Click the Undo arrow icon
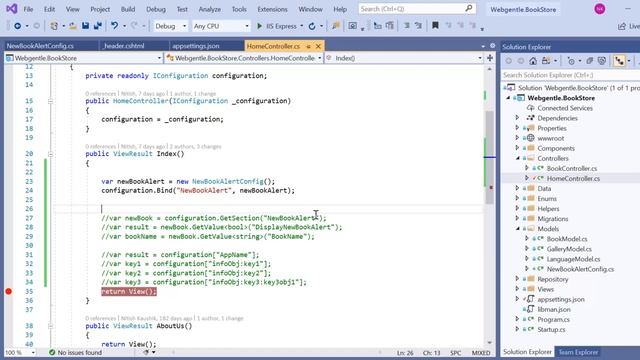Viewport: 640px width, 360px height. [x=115, y=26]
